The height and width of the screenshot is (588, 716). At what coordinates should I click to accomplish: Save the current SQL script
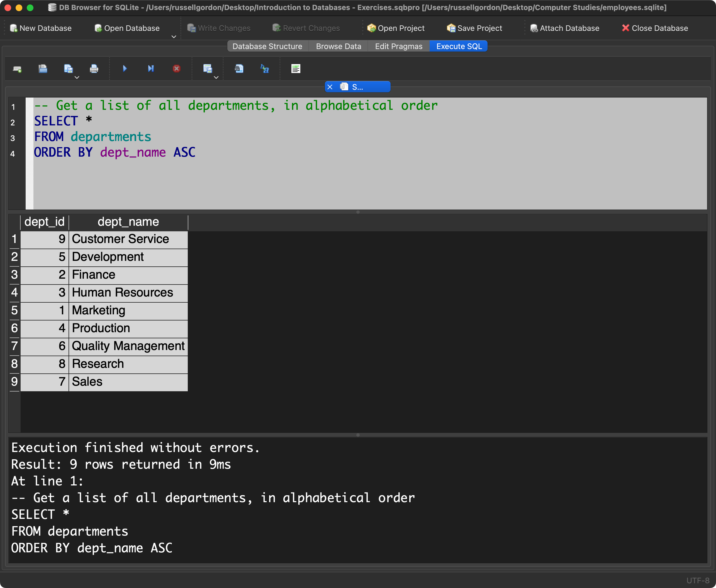point(68,69)
